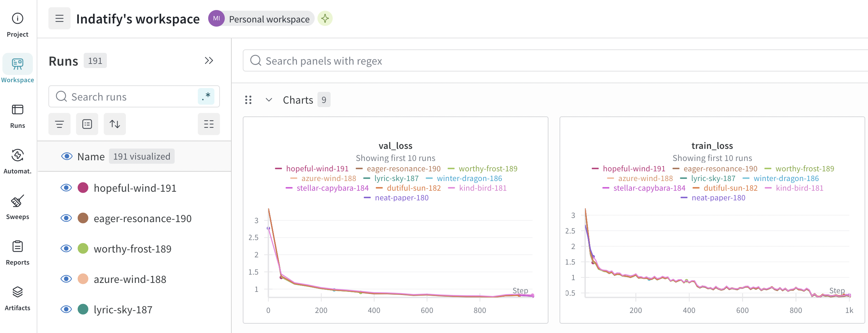
Task: Switch to the Runs tab
Action: tap(17, 115)
